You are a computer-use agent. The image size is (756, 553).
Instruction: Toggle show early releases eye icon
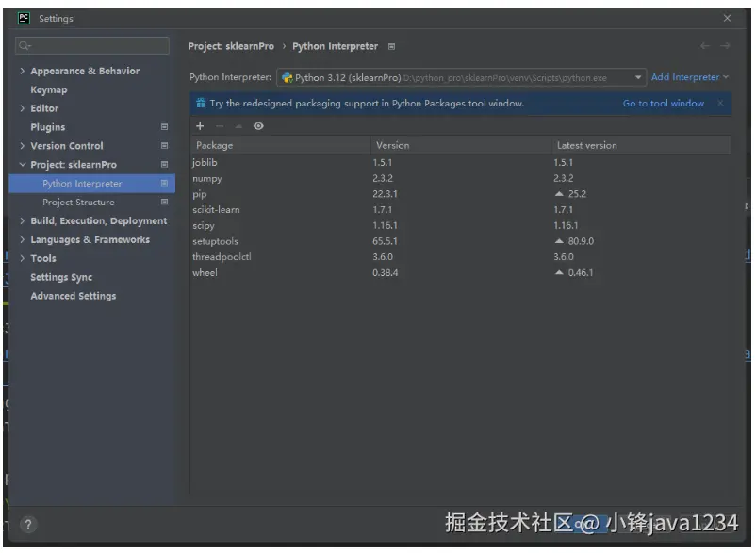[259, 126]
